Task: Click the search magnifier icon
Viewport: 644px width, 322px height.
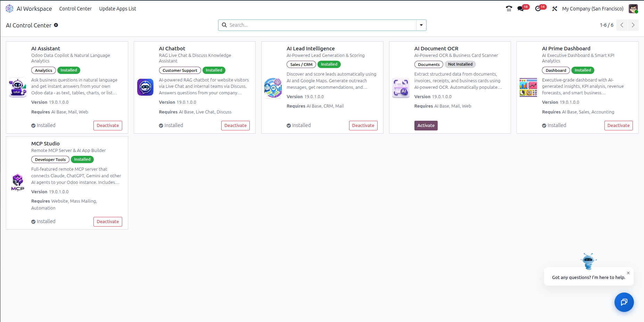Action: point(224,25)
